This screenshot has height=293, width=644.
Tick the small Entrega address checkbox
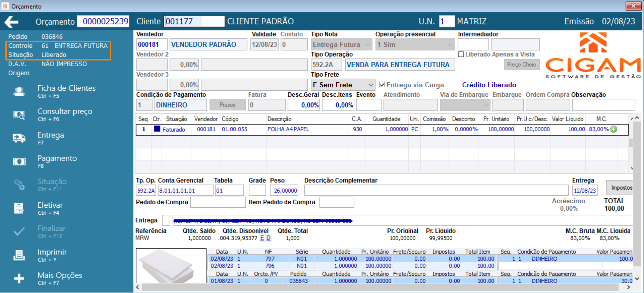click(x=166, y=220)
